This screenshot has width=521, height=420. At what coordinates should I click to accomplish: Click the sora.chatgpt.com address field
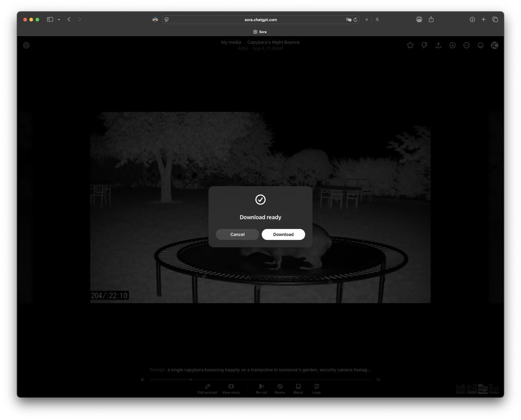coord(260,20)
